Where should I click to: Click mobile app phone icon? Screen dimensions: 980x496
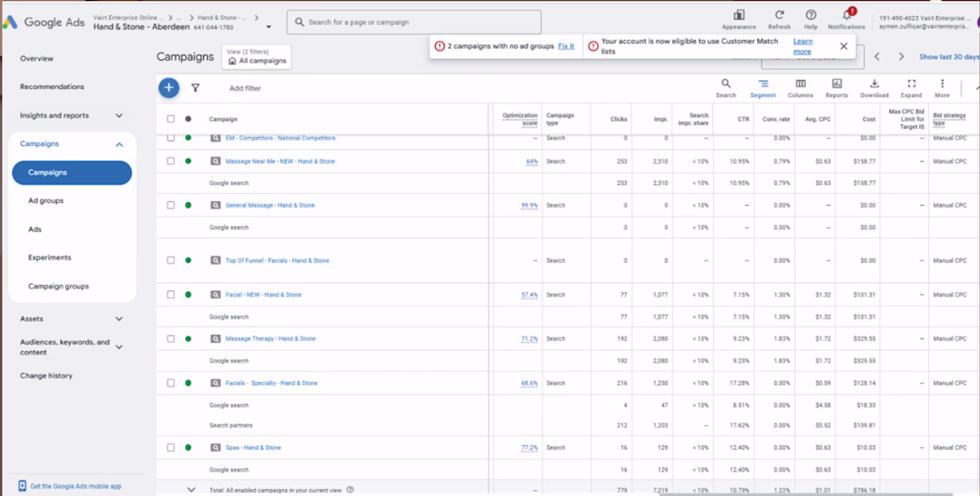coord(22,486)
